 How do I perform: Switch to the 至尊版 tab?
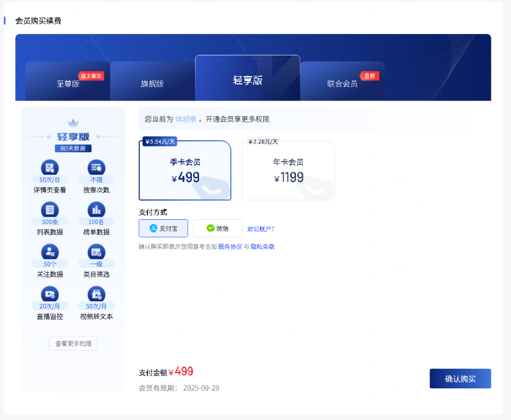pos(68,83)
